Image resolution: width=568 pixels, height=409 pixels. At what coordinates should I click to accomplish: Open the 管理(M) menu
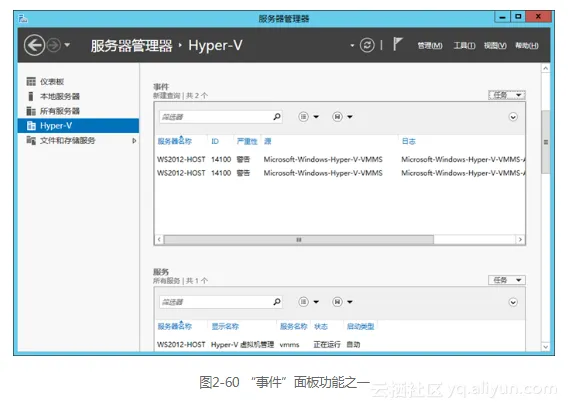click(x=430, y=46)
